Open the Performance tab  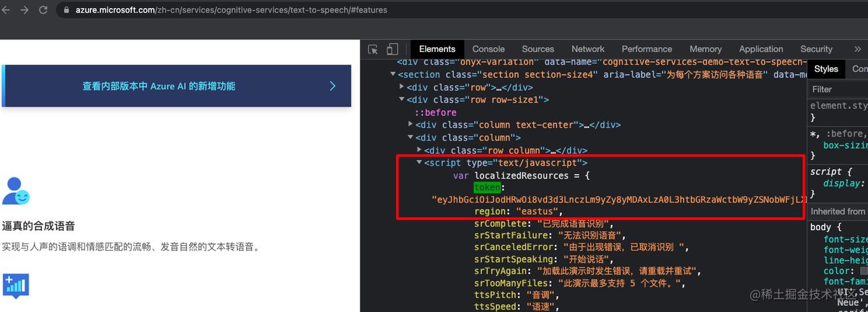pyautogui.click(x=647, y=49)
